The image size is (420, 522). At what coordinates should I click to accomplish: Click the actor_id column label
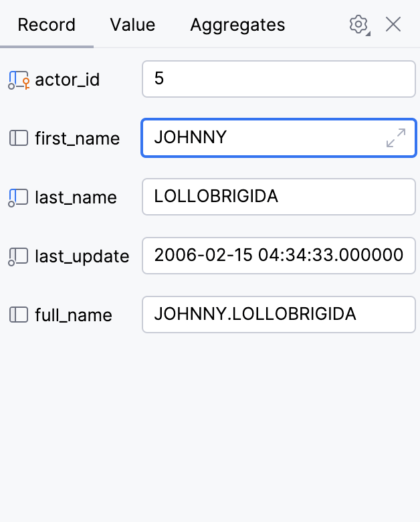coord(67,80)
